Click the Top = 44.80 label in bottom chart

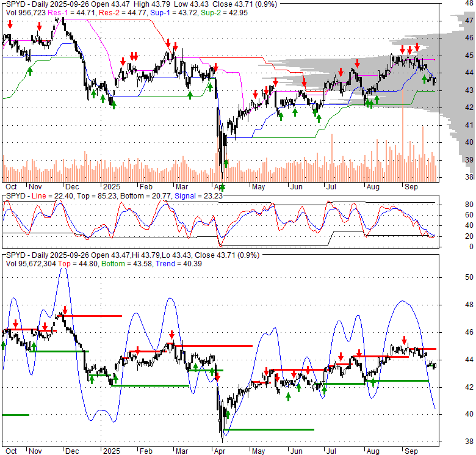pos(78,264)
